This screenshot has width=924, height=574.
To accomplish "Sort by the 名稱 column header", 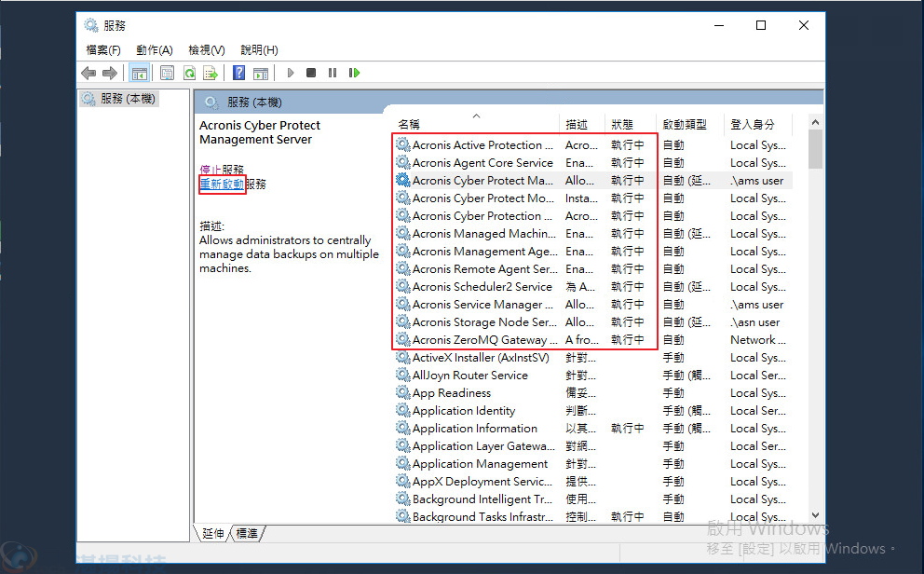I will (476, 124).
